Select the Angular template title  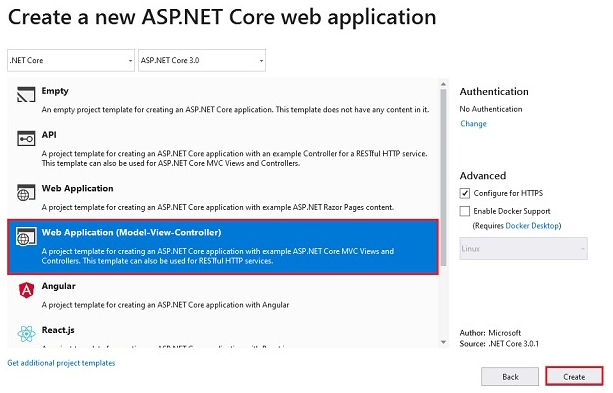point(59,286)
